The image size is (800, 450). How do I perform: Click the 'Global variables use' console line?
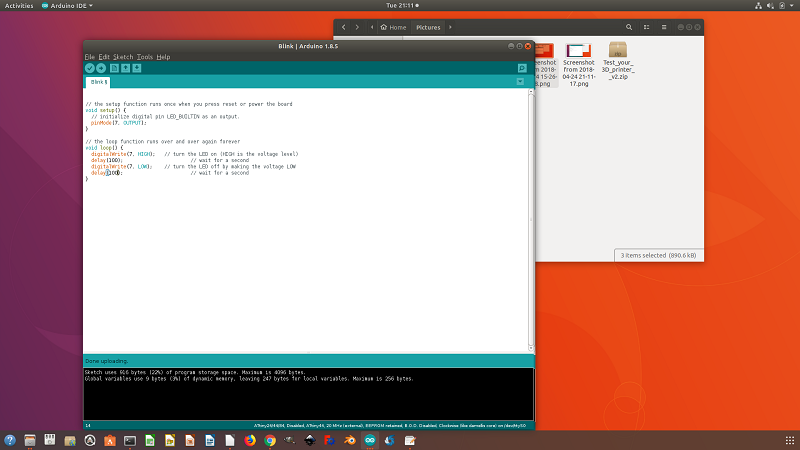point(249,379)
